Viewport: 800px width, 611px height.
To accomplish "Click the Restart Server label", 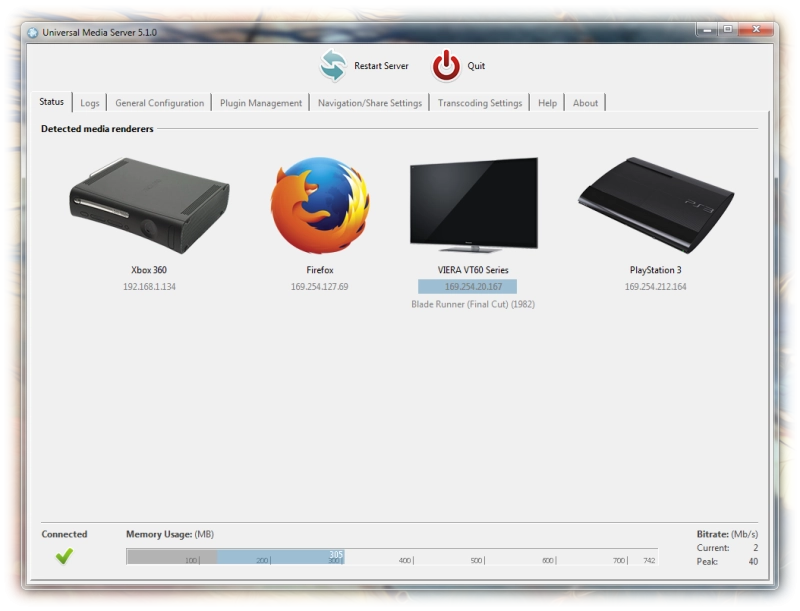I will point(381,66).
